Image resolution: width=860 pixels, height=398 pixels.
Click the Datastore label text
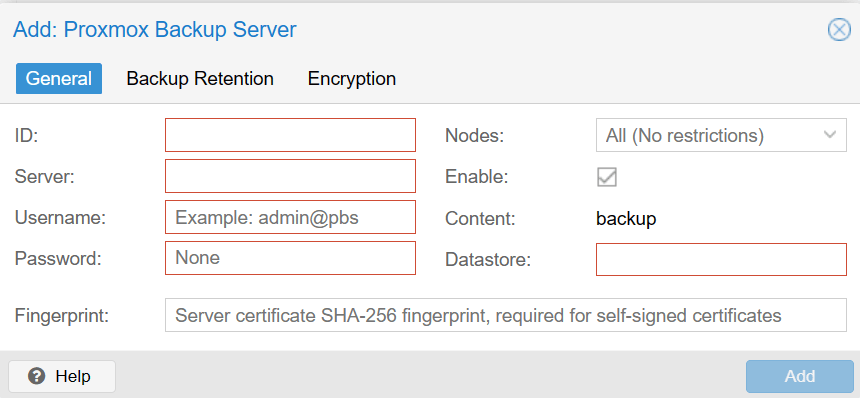(x=488, y=259)
